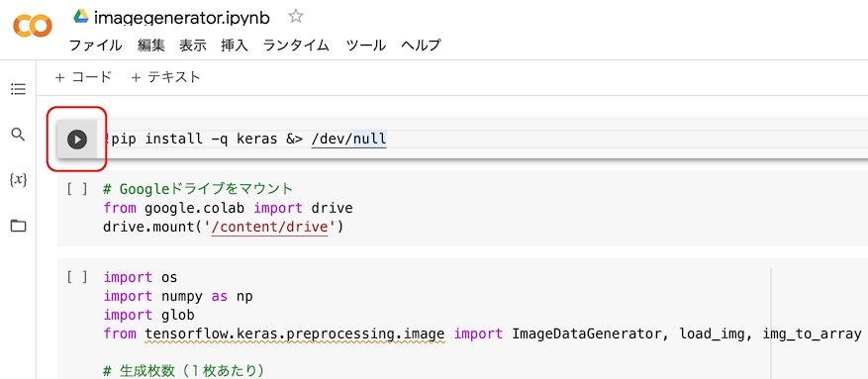Open the ツール menu
Viewport: 868px width, 379px height.
(x=366, y=46)
